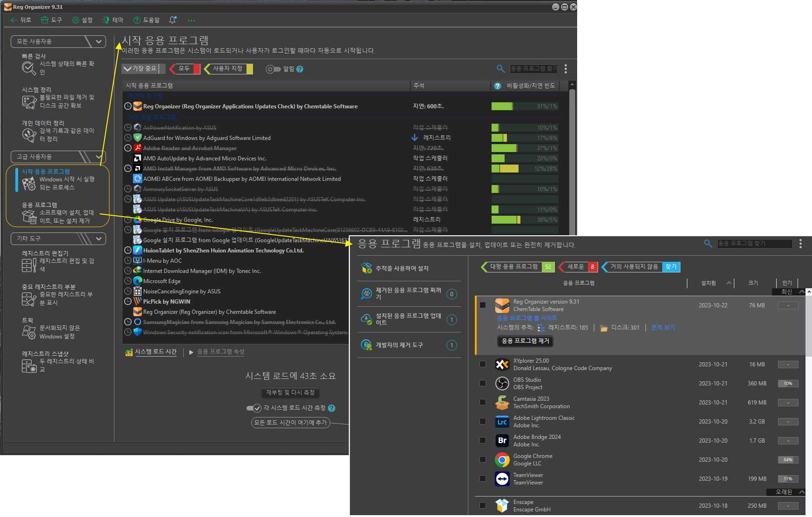Screen dimensions: 812x517
Task: Open the 시스템 정리 system cleanup icon
Action: [29, 102]
